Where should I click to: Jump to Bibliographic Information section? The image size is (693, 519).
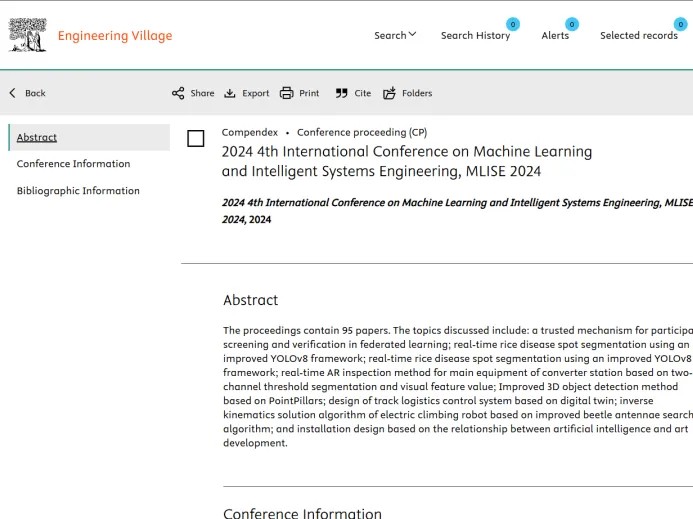tap(78, 191)
